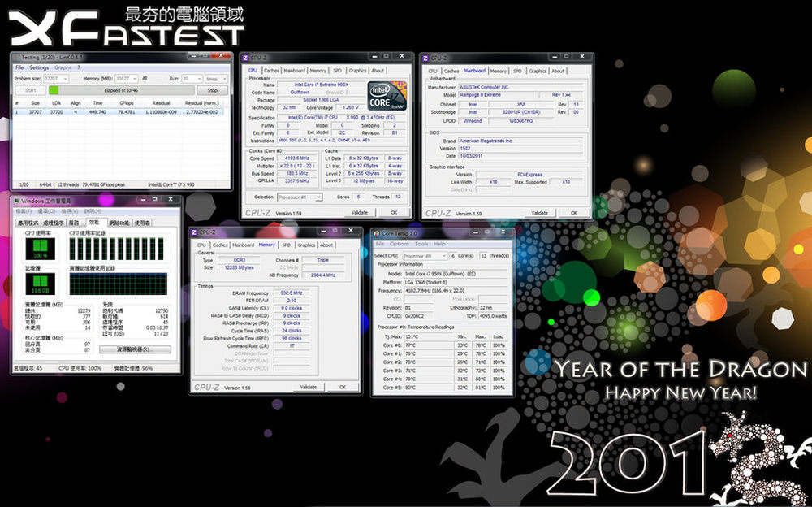Click the Stop button in LinX

[x=213, y=90]
